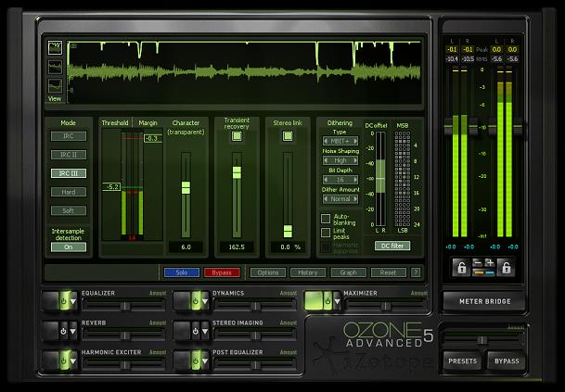Step Noise Shaping right with its arrow
Screen dimensions: 565x392
pos(355,160)
